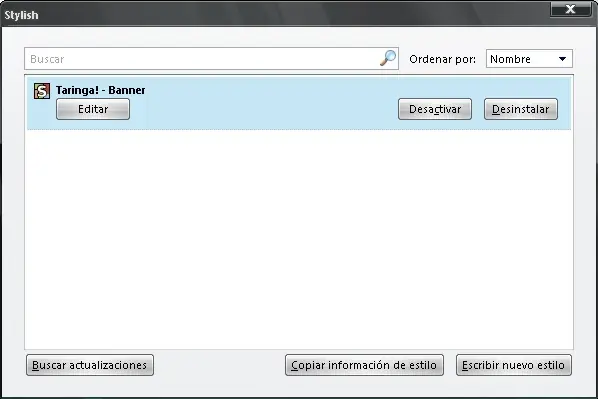Edit the Taringa! - Banner style
The image size is (598, 399).
pos(93,109)
